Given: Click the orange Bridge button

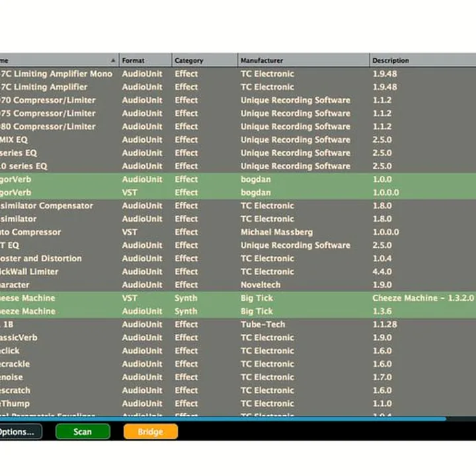Looking at the screenshot, I should pyautogui.click(x=151, y=431).
